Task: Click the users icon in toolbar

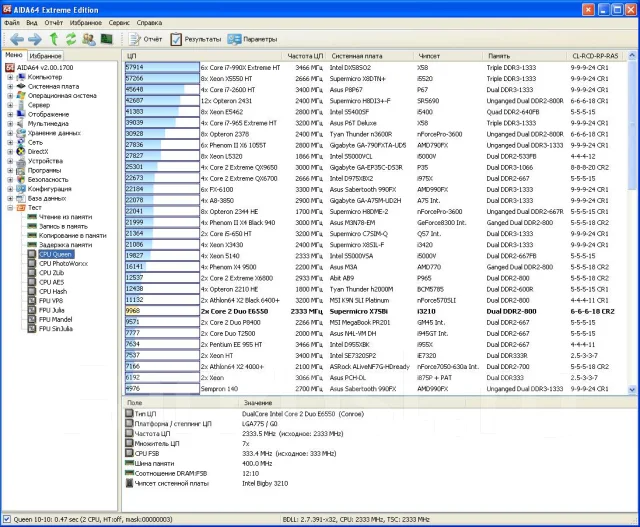Action: pyautogui.click(x=89, y=39)
